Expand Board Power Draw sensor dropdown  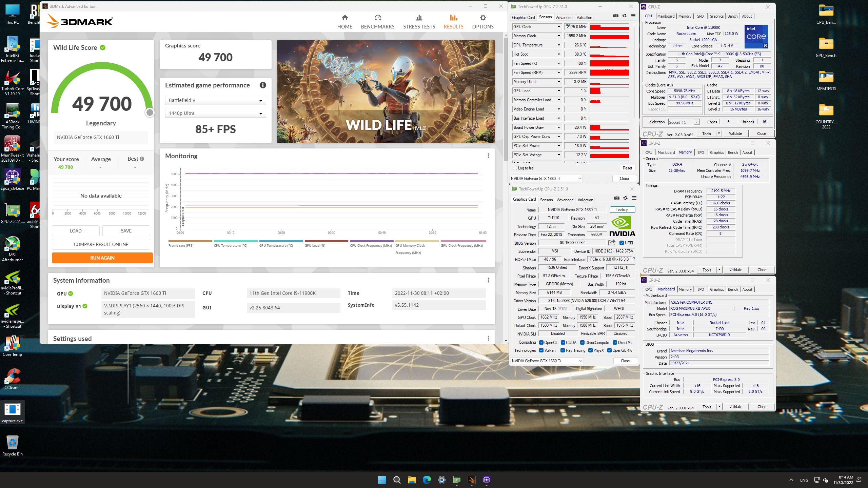[x=559, y=127]
